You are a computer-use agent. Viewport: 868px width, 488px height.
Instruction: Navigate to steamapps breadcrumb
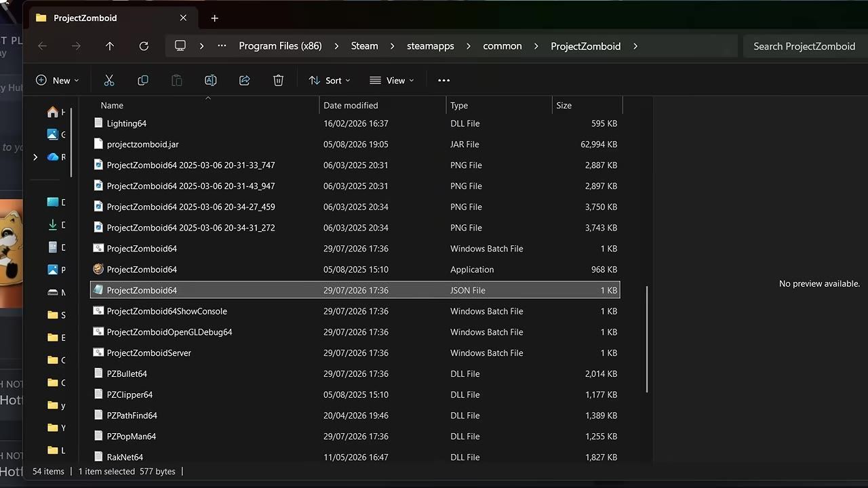[x=431, y=46]
